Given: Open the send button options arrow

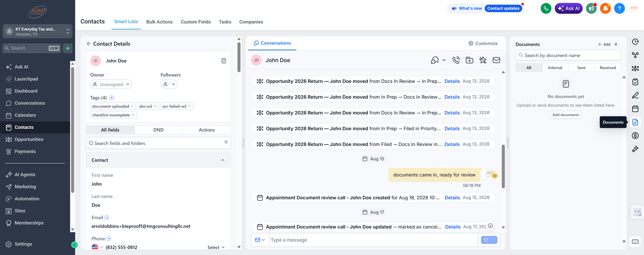Looking at the screenshot, I should (494, 240).
